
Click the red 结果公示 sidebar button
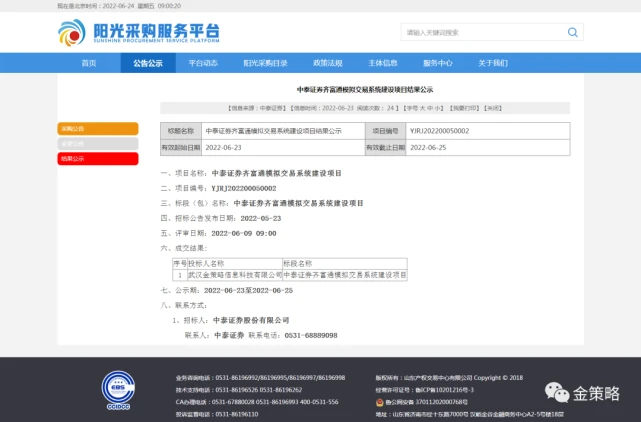[x=98, y=159]
